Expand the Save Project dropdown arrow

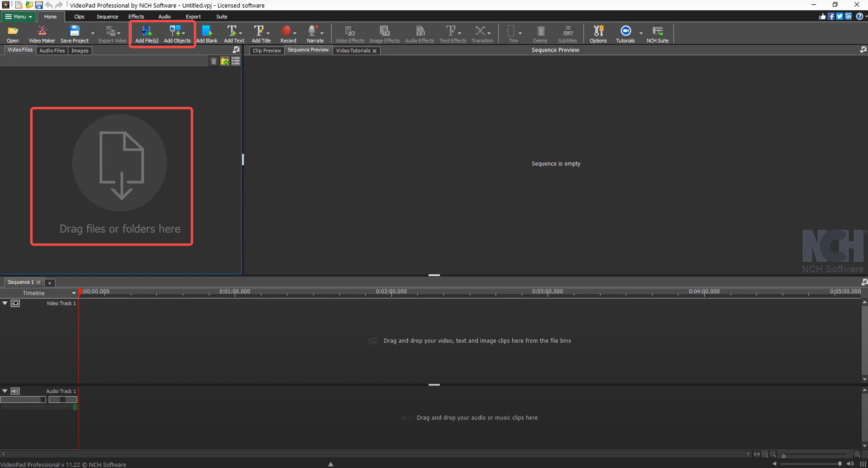coord(92,34)
